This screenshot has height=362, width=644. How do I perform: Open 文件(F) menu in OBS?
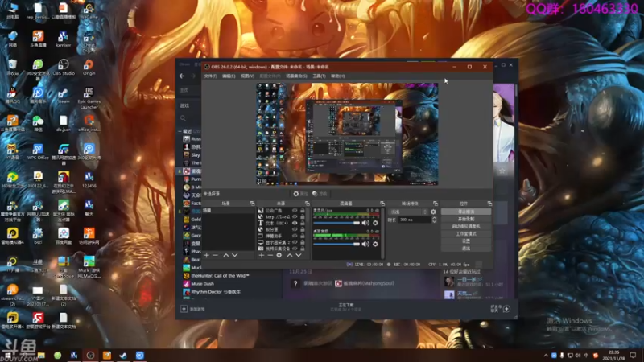tap(210, 76)
